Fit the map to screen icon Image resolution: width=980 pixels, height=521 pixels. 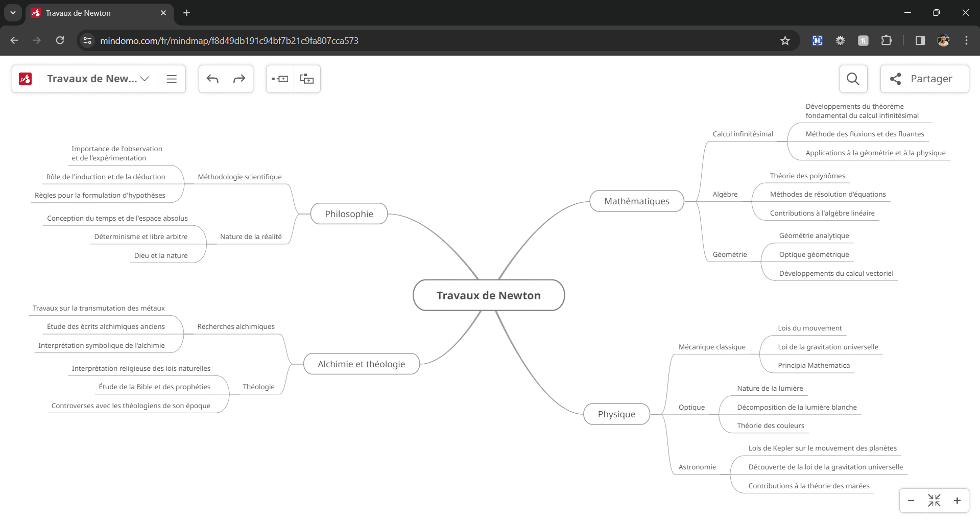pos(934,501)
